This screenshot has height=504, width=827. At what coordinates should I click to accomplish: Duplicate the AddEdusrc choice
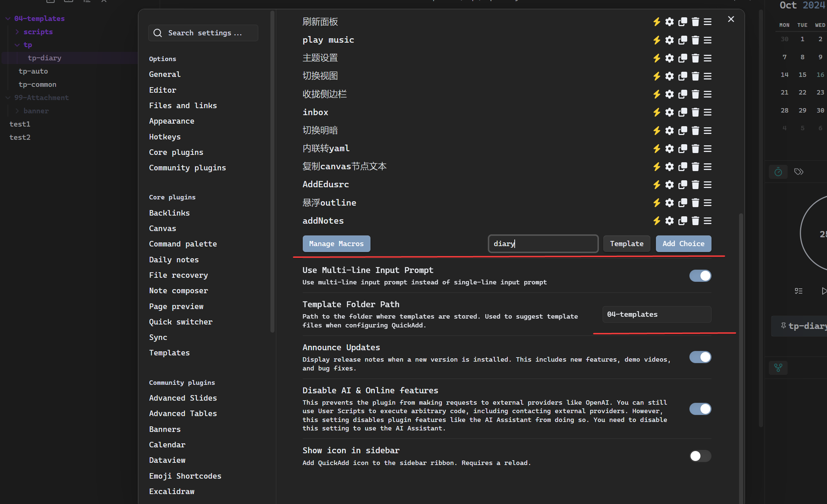[682, 185]
